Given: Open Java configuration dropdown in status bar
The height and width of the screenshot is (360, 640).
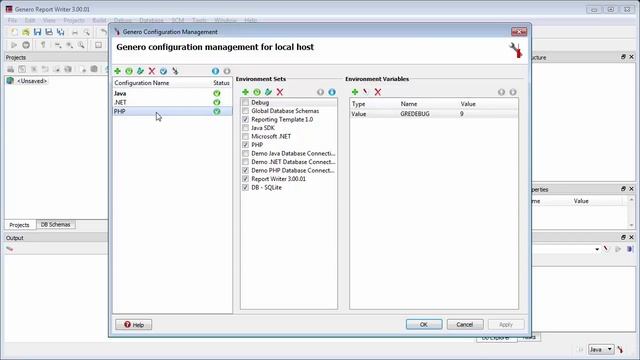Looking at the screenshot, I should click(x=601, y=349).
